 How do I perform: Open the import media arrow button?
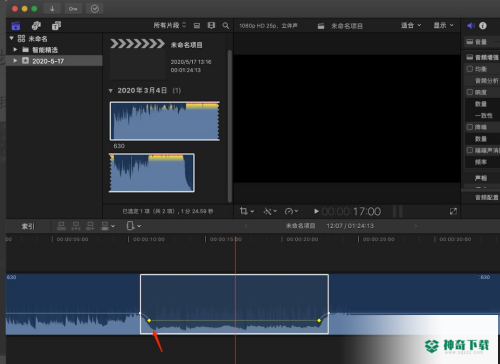tap(52, 9)
